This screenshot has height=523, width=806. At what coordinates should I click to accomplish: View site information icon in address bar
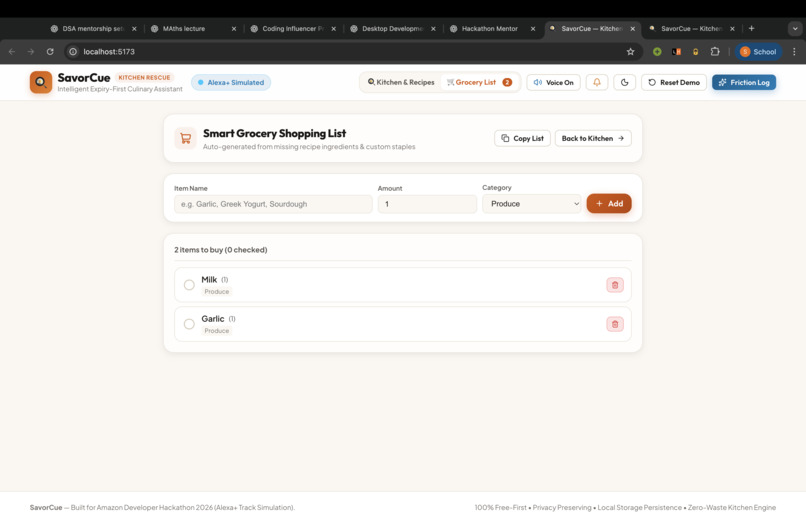[73, 51]
